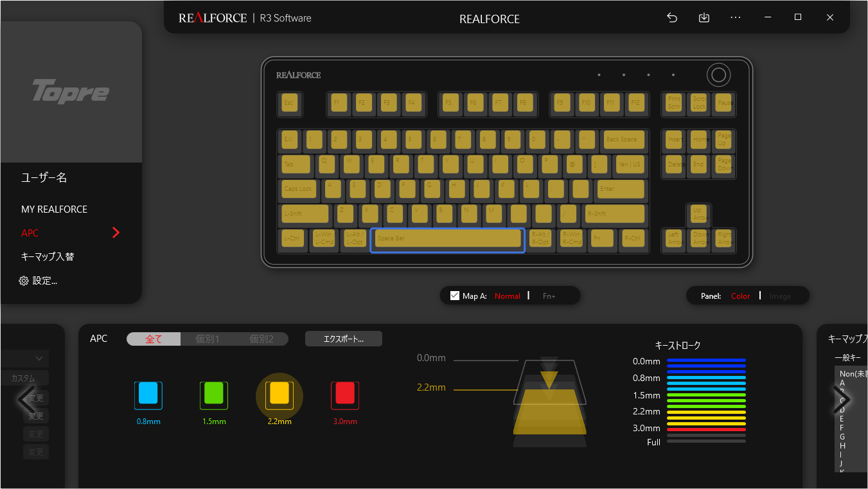Open settings via the gear icon
868x489 pixels.
(x=24, y=281)
